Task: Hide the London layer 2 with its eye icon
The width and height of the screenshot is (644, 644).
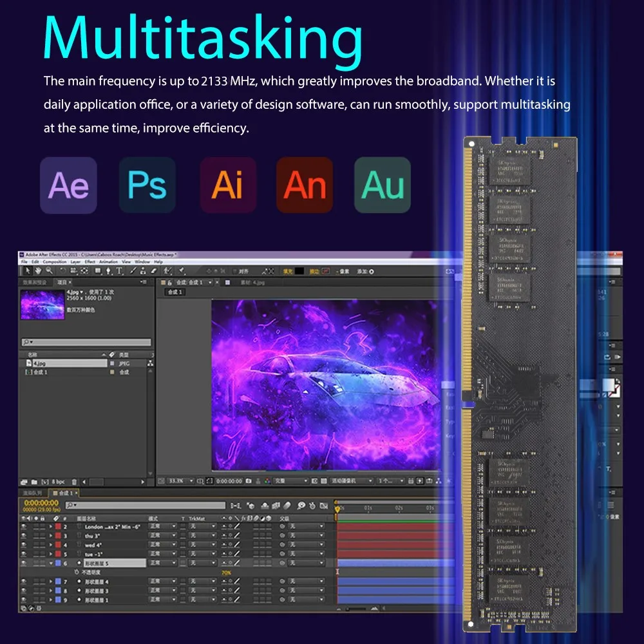Action: pyautogui.click(x=24, y=527)
